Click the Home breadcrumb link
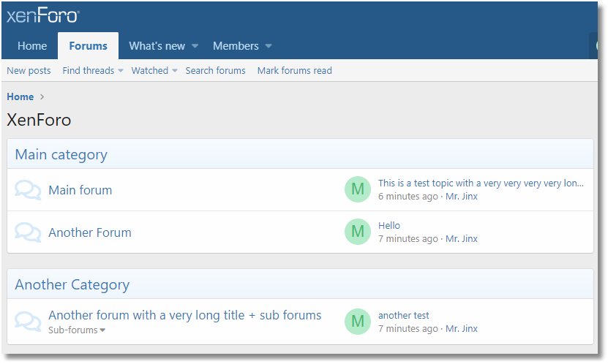This screenshot has height=364, width=608. (20, 96)
